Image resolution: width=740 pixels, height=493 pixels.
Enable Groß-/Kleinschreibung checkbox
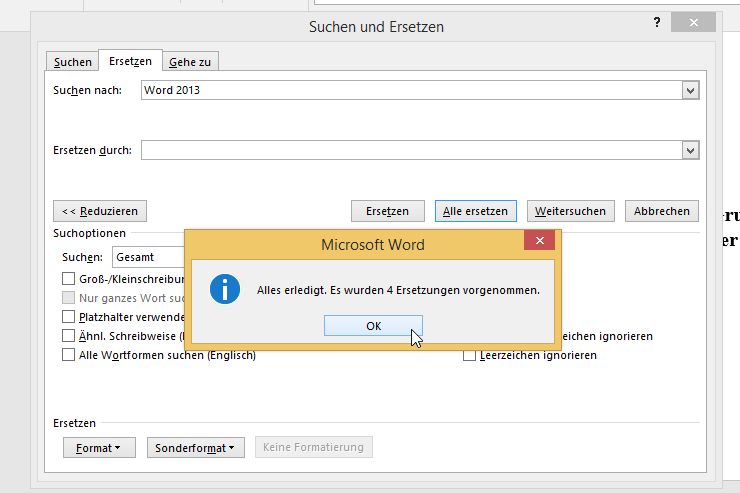click(x=68, y=279)
